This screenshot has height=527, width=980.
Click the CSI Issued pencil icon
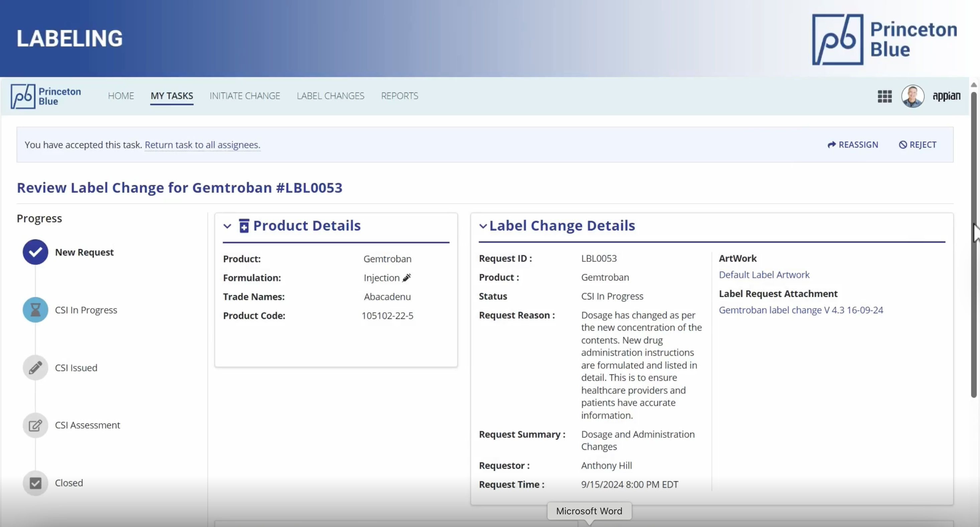click(35, 368)
